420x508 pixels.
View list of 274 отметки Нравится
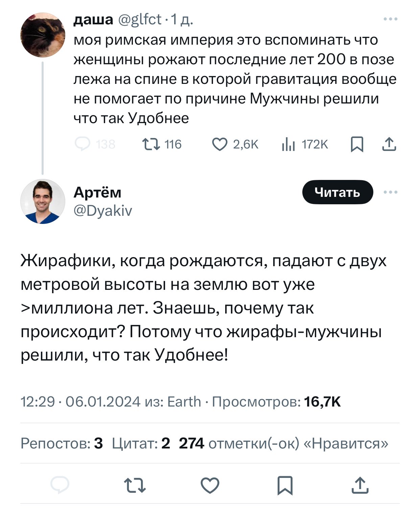click(283, 443)
